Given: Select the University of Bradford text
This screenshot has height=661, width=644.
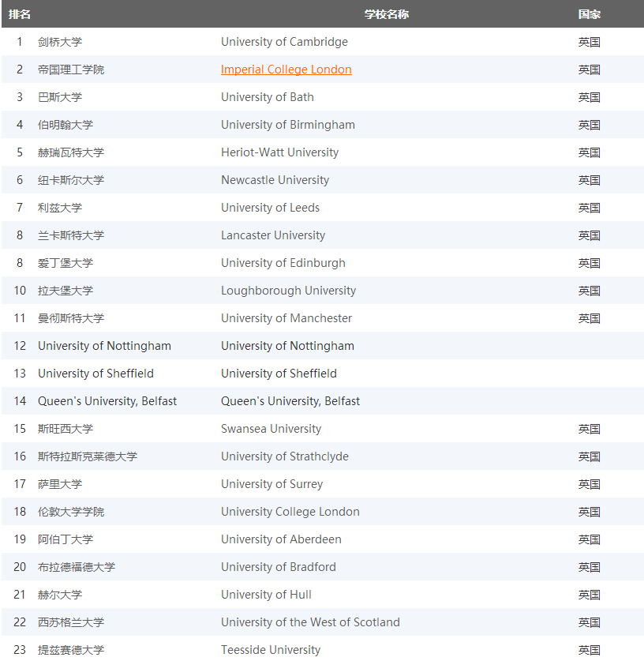Looking at the screenshot, I should click(x=279, y=567).
